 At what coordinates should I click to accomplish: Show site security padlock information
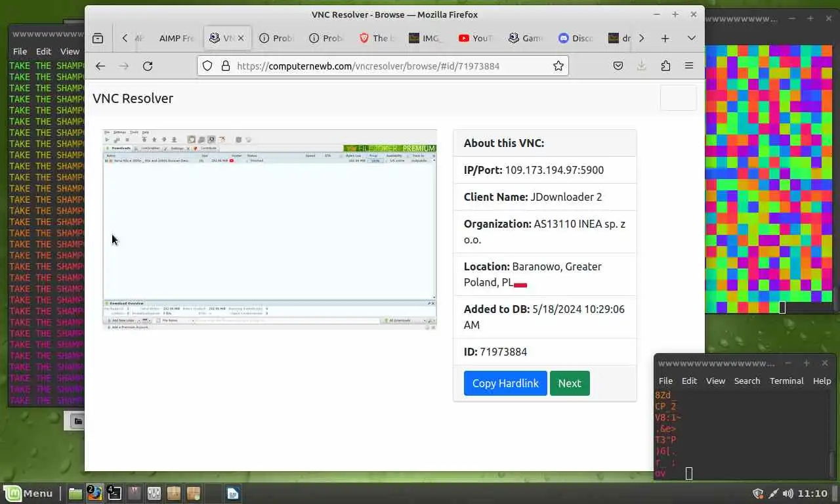[225, 66]
